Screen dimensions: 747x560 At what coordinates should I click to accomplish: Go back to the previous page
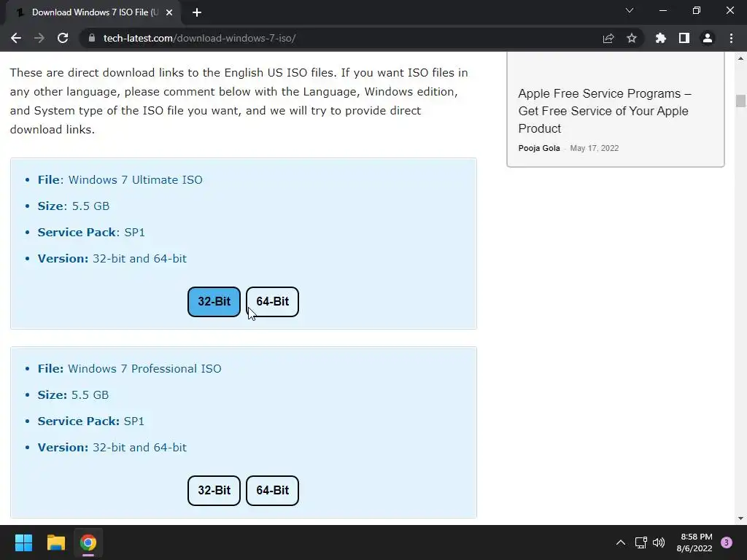click(x=16, y=38)
